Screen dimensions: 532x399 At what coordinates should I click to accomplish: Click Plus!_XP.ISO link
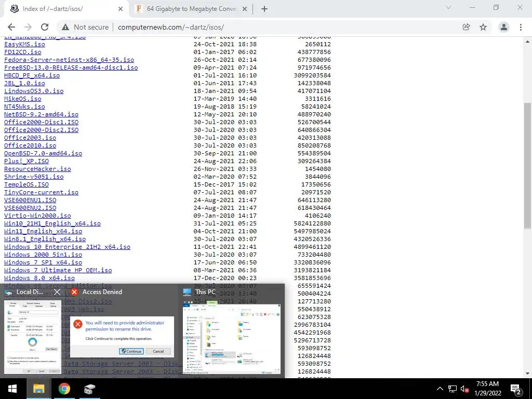coord(26,161)
